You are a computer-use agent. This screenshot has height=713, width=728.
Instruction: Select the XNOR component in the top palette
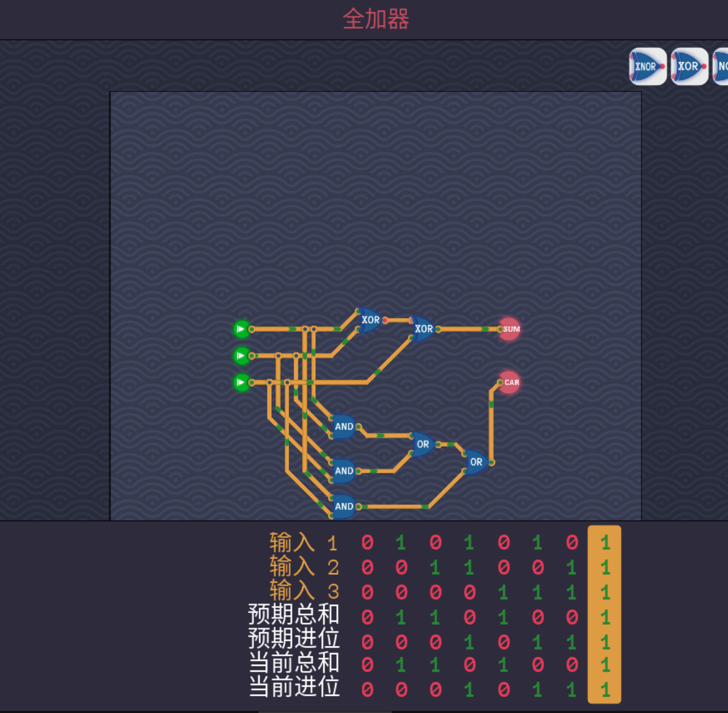click(647, 67)
